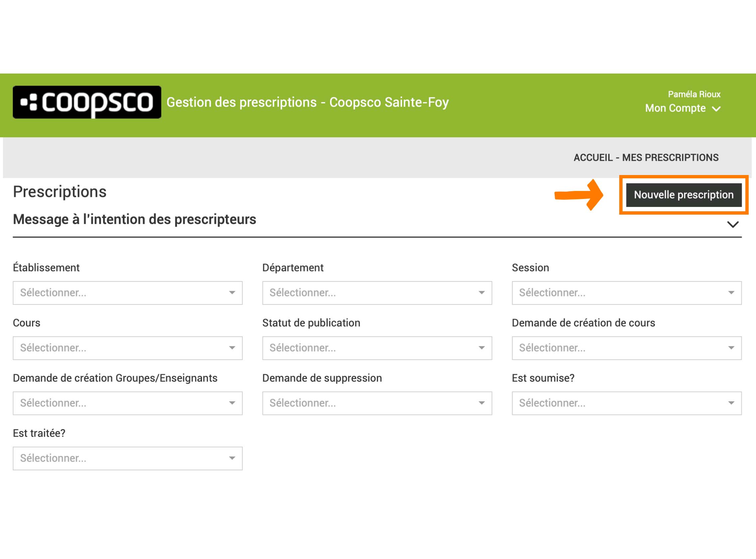The height and width of the screenshot is (559, 756).
Task: Open the Établissement dropdown
Action: (x=127, y=293)
